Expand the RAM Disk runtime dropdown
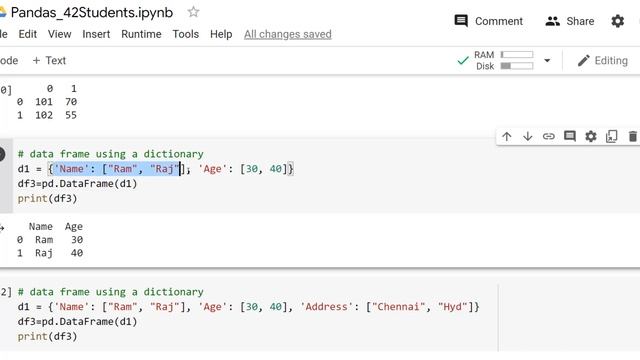 [x=547, y=60]
